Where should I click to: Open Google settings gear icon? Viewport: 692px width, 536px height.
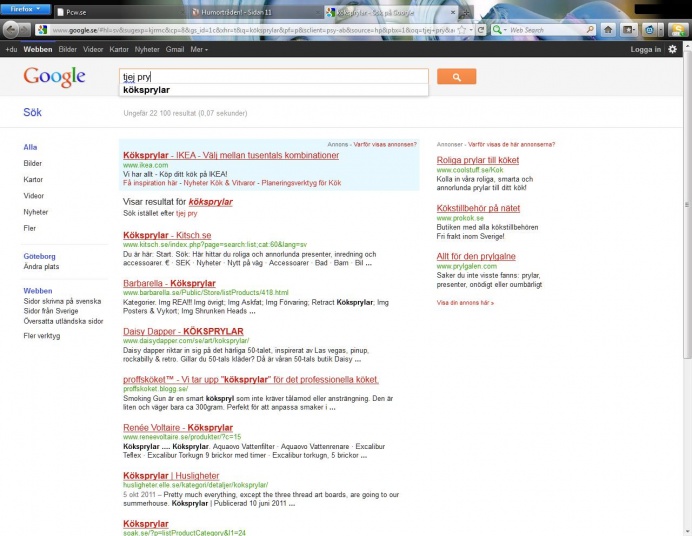pos(672,49)
